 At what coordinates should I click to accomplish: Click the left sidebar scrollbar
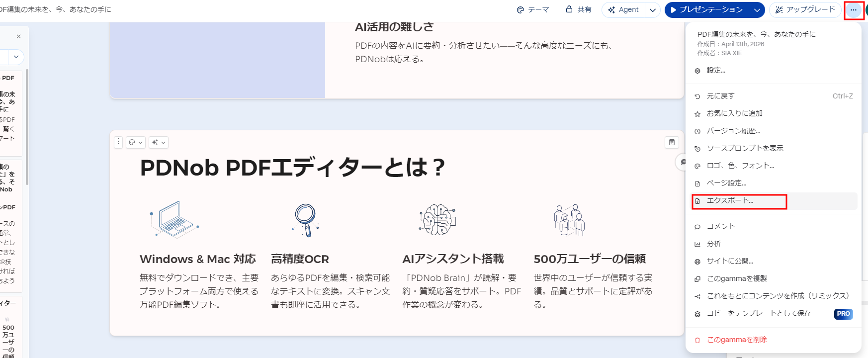[x=27, y=127]
